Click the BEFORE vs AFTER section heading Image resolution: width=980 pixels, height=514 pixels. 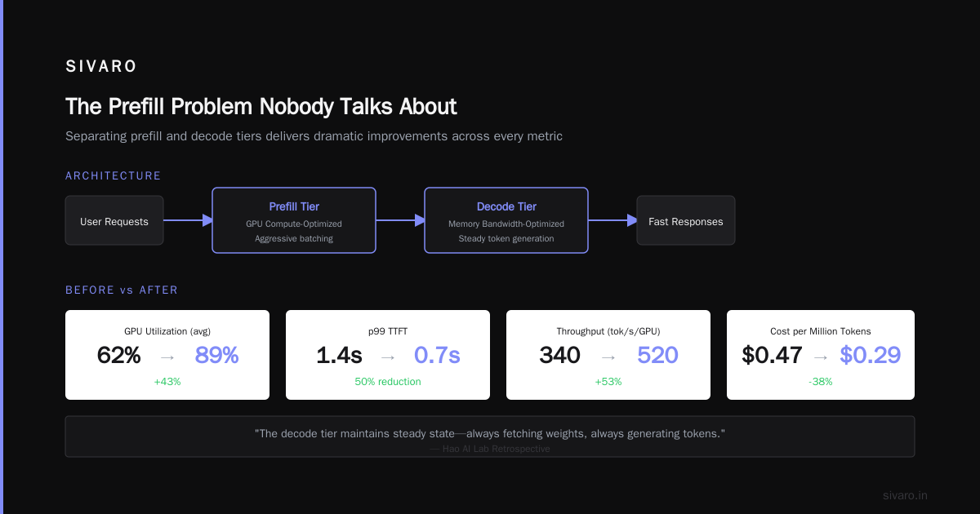122,290
